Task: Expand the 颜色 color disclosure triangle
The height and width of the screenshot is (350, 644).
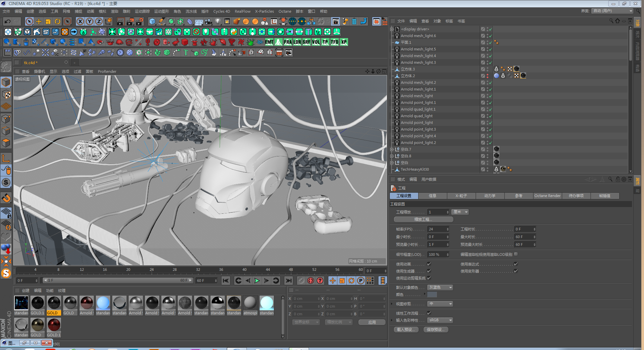Action: coord(425,294)
